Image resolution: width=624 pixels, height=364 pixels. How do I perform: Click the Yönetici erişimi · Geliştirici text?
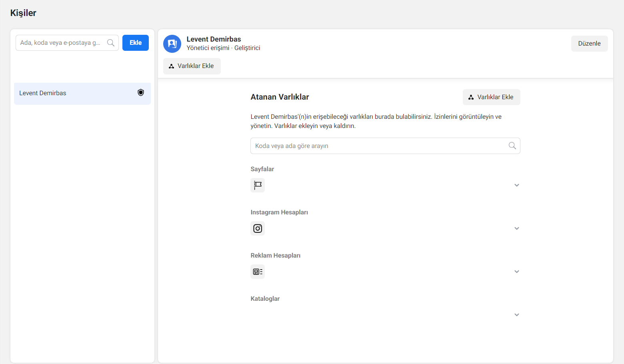pyautogui.click(x=223, y=48)
